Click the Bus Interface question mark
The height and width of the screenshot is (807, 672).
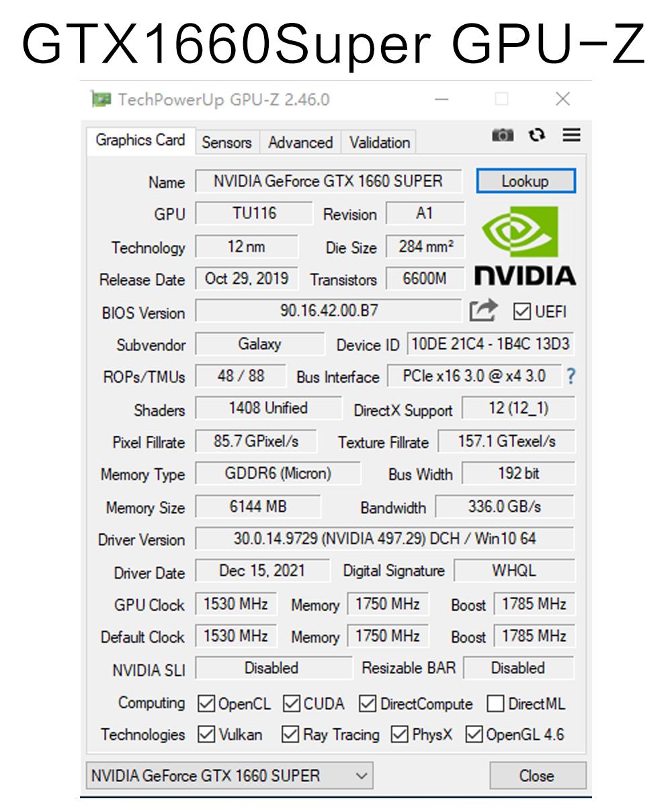pos(571,376)
